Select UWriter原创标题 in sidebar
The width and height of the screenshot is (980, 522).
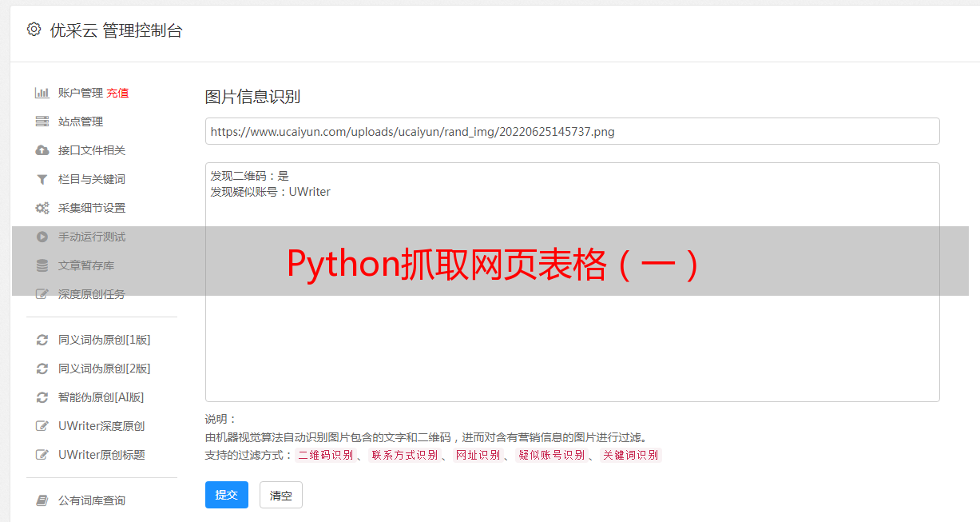point(101,455)
